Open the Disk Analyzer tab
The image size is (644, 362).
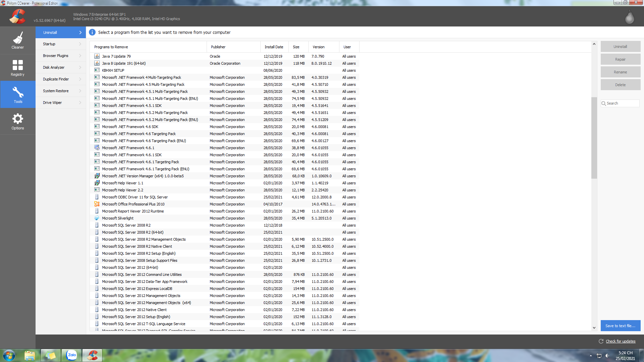pos(61,67)
